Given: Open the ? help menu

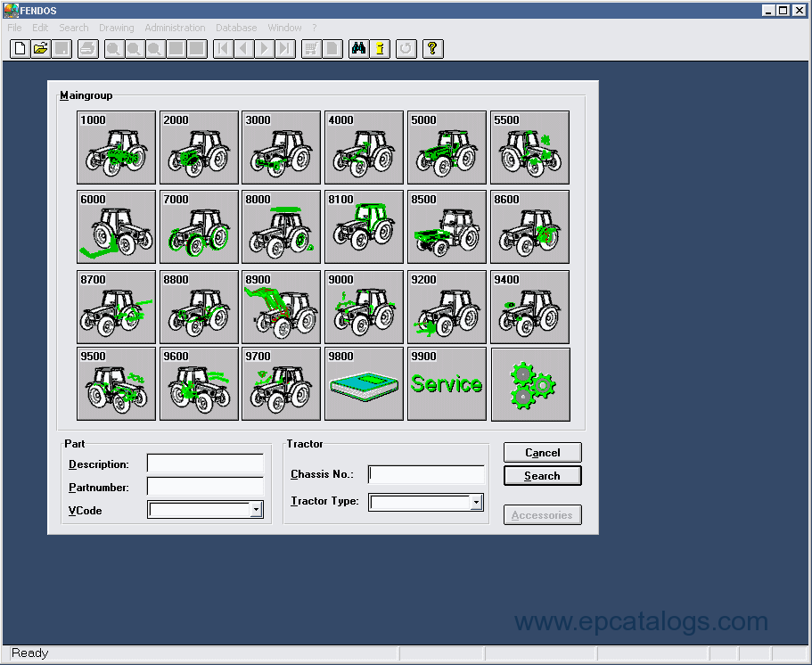Looking at the screenshot, I should pos(315,28).
